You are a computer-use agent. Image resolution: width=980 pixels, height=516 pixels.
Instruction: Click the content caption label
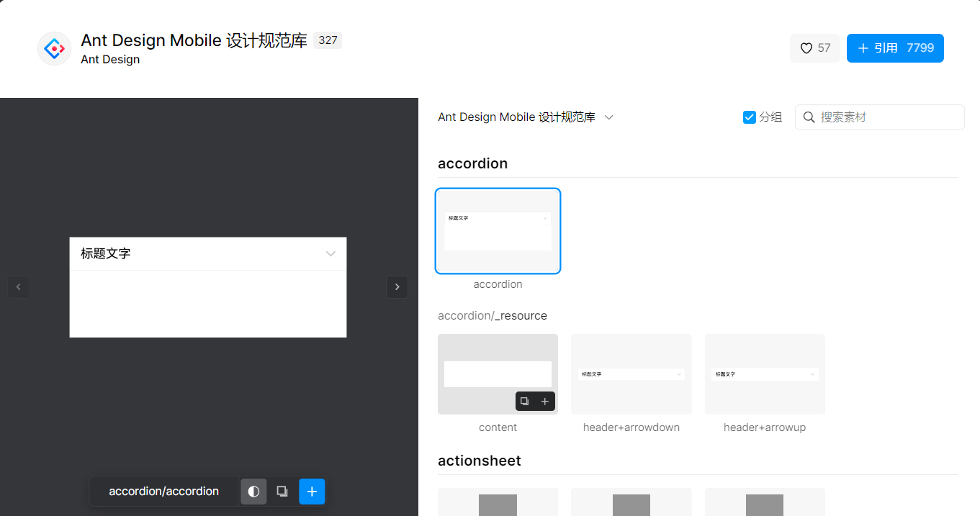(x=498, y=427)
